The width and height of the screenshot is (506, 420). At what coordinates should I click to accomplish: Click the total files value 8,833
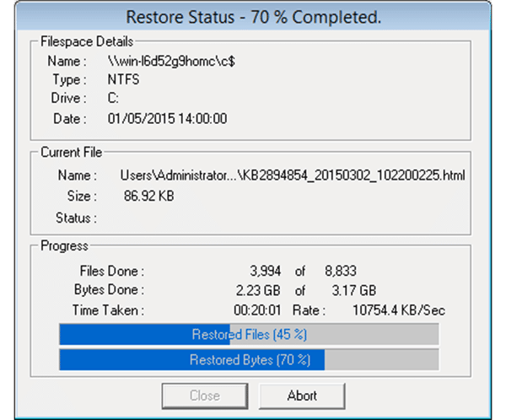pyautogui.click(x=341, y=271)
